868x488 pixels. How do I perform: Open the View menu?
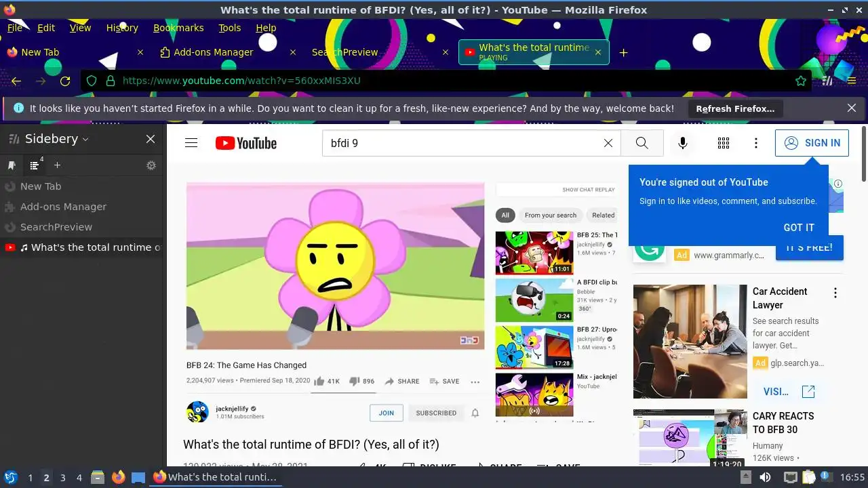click(80, 28)
